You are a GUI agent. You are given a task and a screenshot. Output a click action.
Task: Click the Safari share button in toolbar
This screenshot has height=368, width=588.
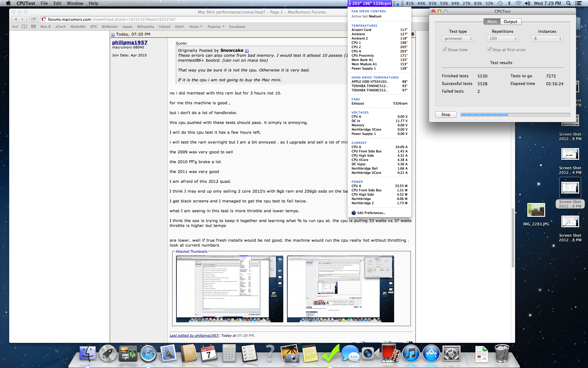(34, 19)
